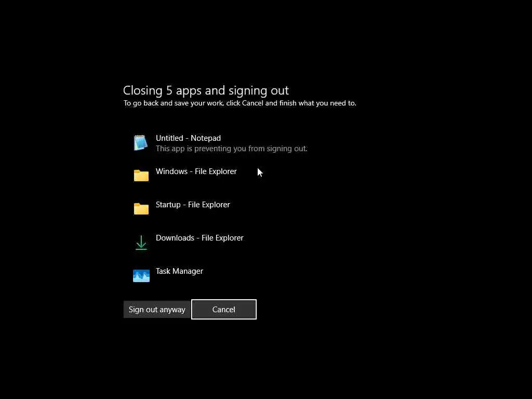Click the 'To go back and save your work' instruction
This screenshot has width=532, height=399.
point(240,103)
